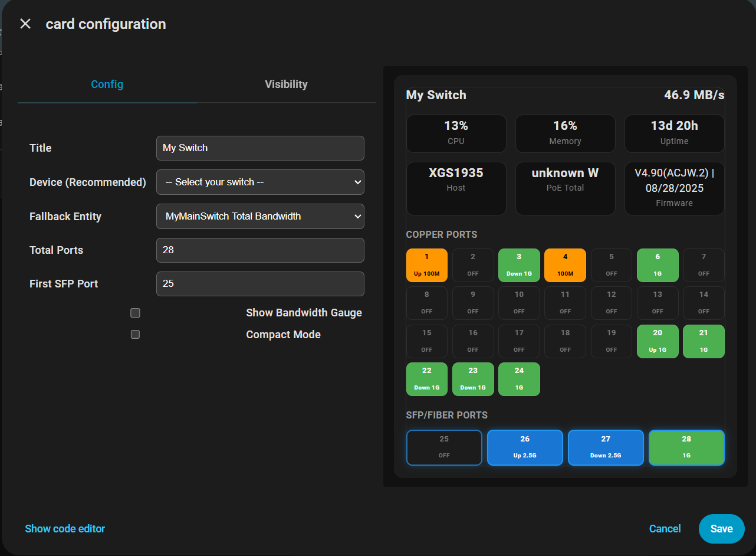
Task: Expand the Fallback Entity dropdown
Action: pyautogui.click(x=260, y=216)
